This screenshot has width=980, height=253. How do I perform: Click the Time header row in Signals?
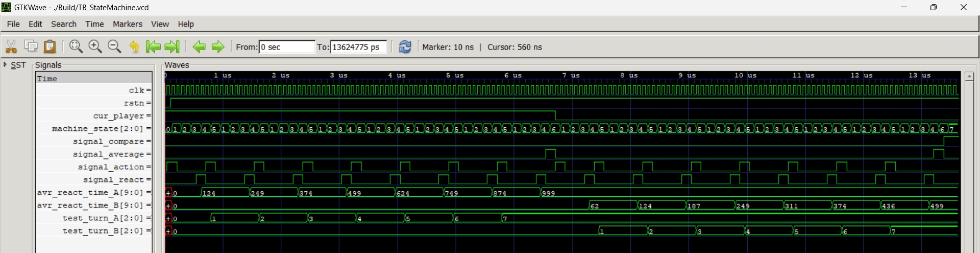(94, 78)
